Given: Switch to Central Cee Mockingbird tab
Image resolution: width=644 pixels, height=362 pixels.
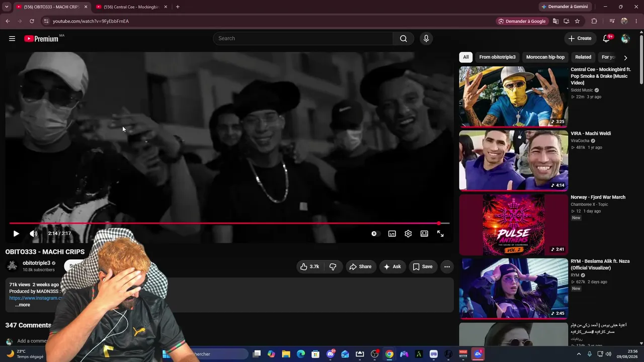Looking at the screenshot, I should click(132, 7).
